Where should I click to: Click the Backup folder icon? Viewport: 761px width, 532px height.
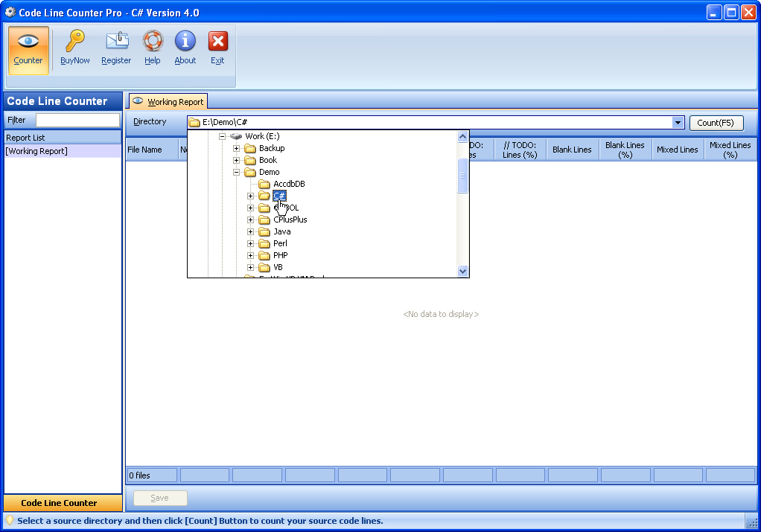250,148
